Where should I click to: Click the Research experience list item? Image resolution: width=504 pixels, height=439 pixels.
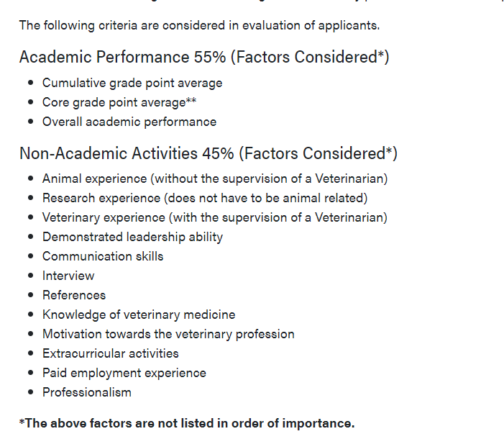pyautogui.click(x=205, y=198)
